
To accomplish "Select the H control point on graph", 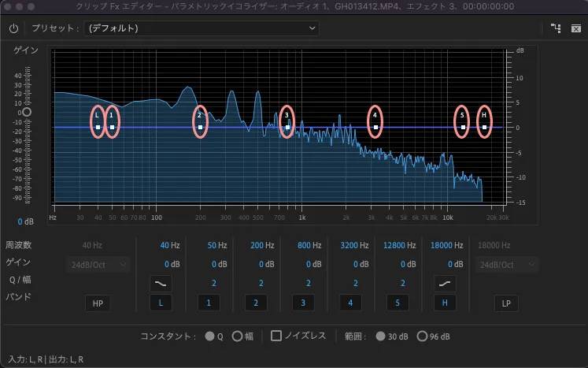I will click(x=484, y=127).
